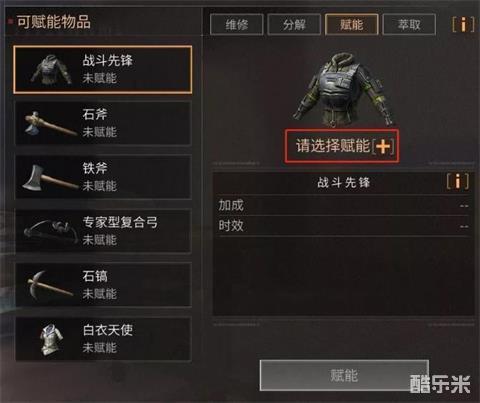Screen dimensions: 480x403
Task: Select the 石斧 未赋能 list entry
Action: (x=103, y=123)
